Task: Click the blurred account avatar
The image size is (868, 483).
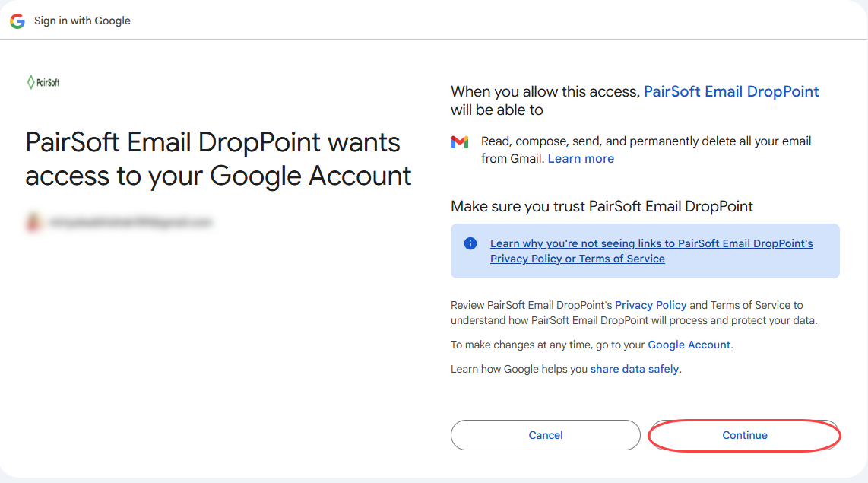Action: 34,223
